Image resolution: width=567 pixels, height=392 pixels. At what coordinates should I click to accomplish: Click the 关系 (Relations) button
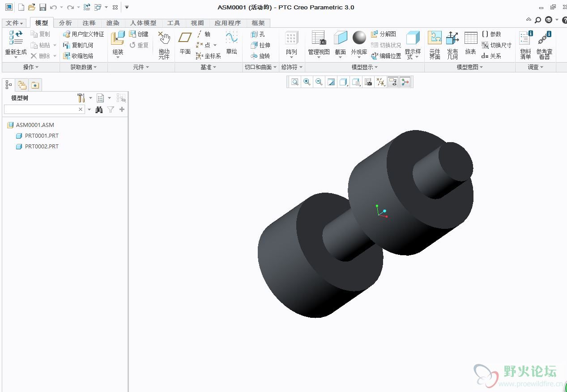(491, 56)
